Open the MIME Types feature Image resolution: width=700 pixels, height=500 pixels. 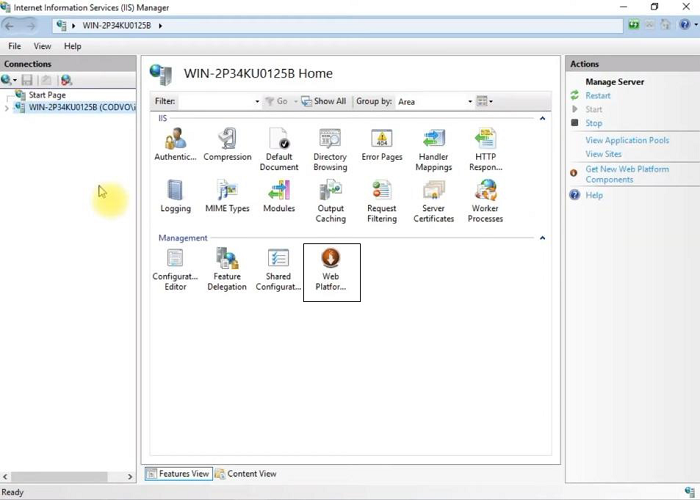pos(227,196)
